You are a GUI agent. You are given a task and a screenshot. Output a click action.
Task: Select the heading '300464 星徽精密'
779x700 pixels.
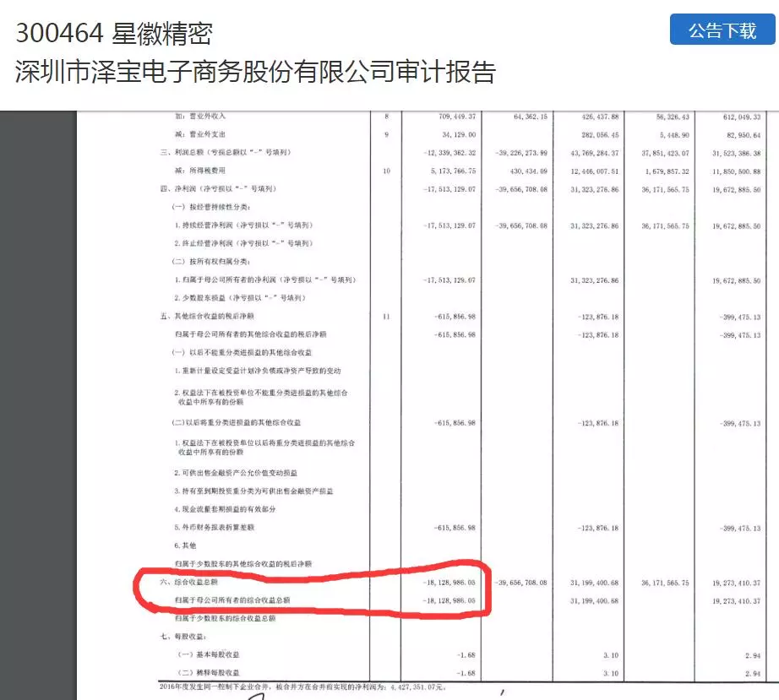pyautogui.click(x=114, y=33)
